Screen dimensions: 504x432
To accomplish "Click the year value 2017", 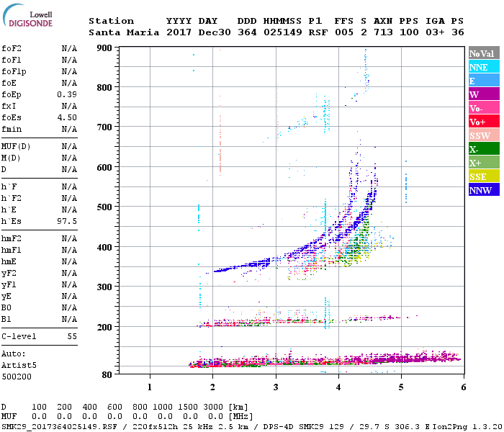I will pos(179,32).
